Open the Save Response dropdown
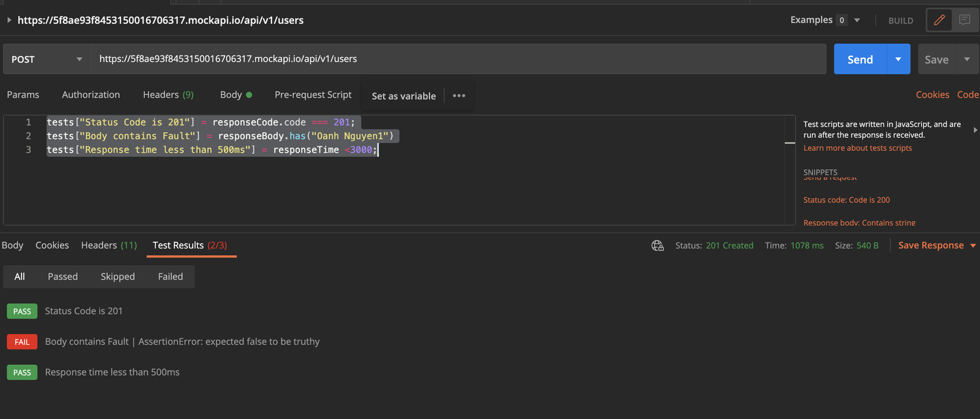980x419 pixels. click(x=973, y=245)
